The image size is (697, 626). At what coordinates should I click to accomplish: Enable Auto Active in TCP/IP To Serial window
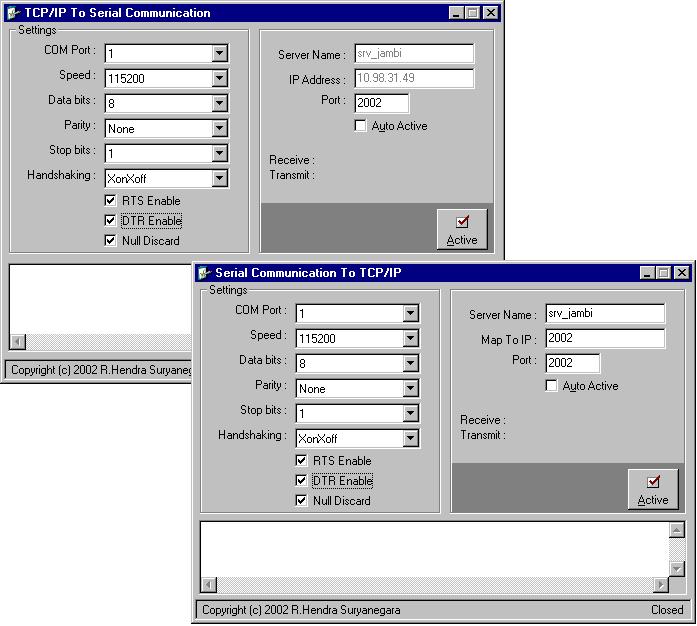pos(361,126)
